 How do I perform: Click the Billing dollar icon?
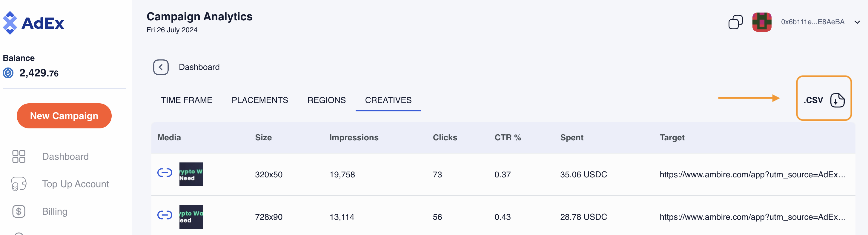[19, 211]
